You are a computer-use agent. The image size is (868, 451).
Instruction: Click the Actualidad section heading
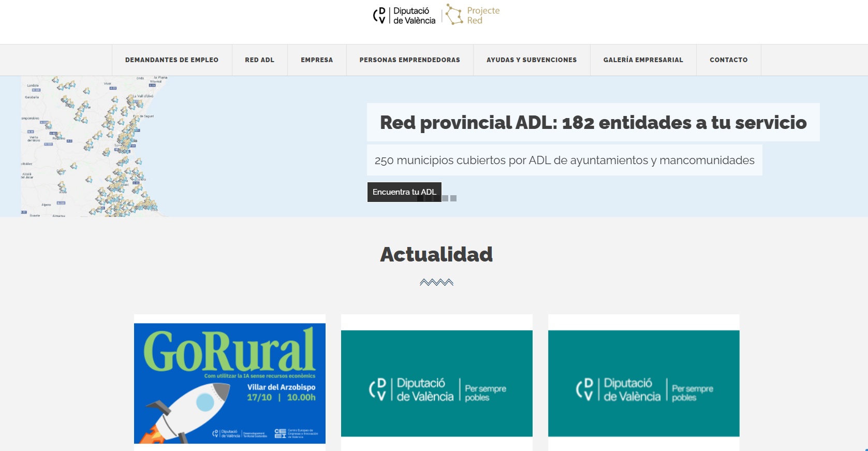[436, 255]
